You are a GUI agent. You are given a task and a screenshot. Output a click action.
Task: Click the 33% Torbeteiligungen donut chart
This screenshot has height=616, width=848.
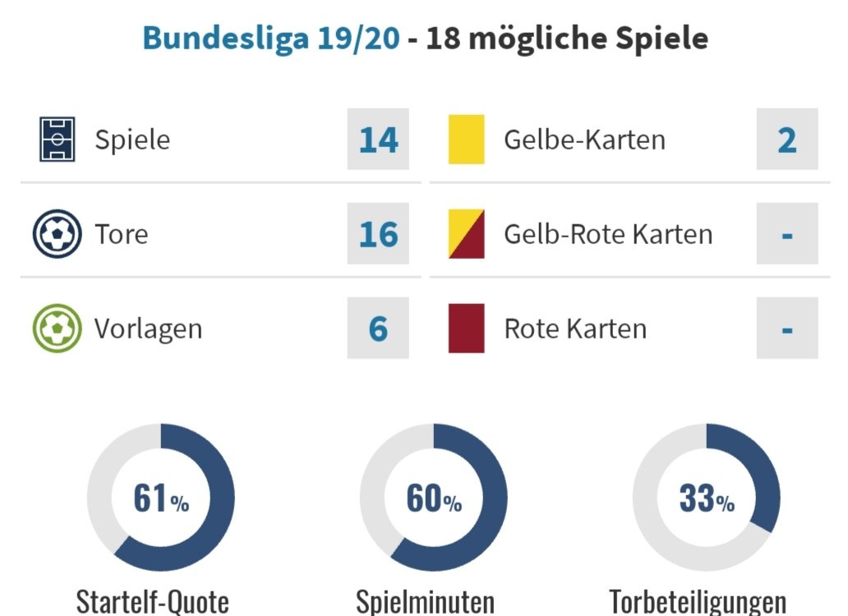pos(707,497)
